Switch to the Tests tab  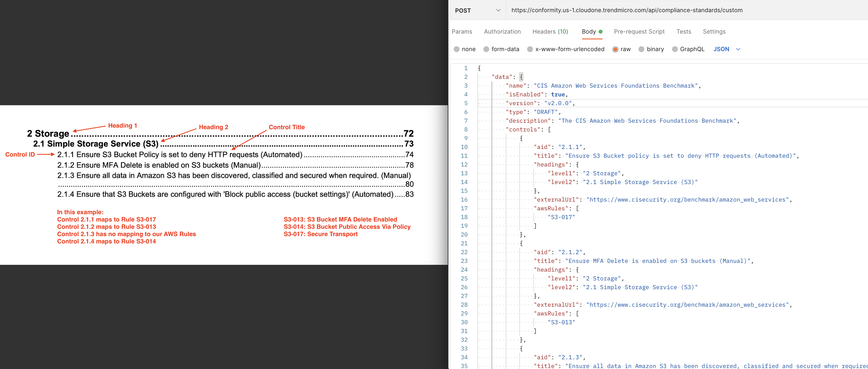coord(683,31)
